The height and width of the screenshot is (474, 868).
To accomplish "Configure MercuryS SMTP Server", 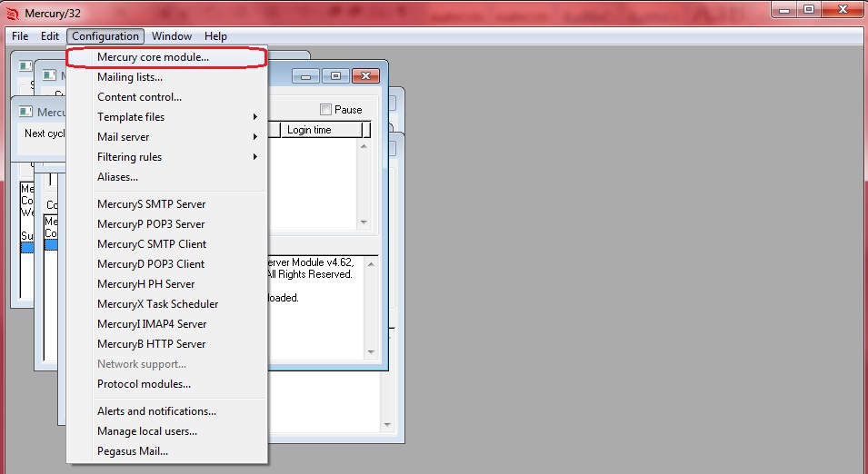I will (166, 204).
